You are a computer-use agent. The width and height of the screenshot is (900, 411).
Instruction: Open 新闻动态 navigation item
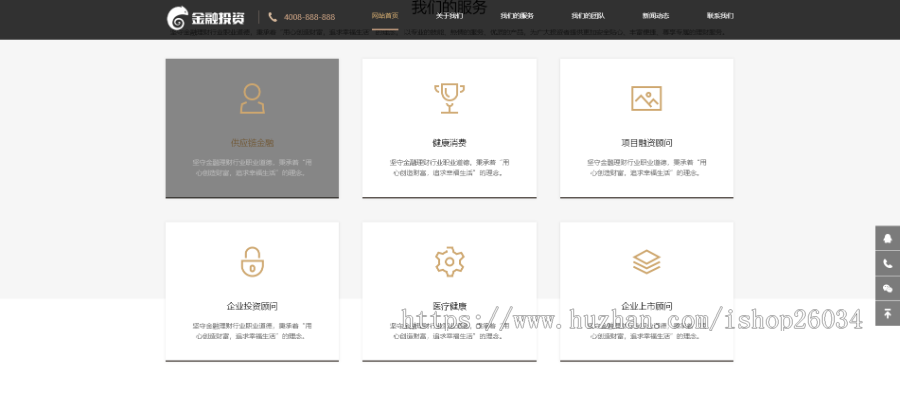tap(655, 16)
